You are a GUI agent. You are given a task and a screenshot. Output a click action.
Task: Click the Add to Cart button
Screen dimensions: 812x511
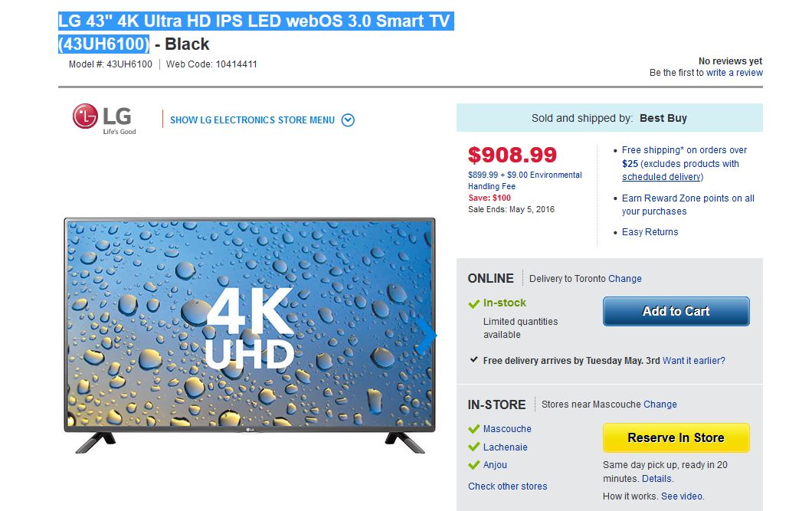click(x=676, y=311)
